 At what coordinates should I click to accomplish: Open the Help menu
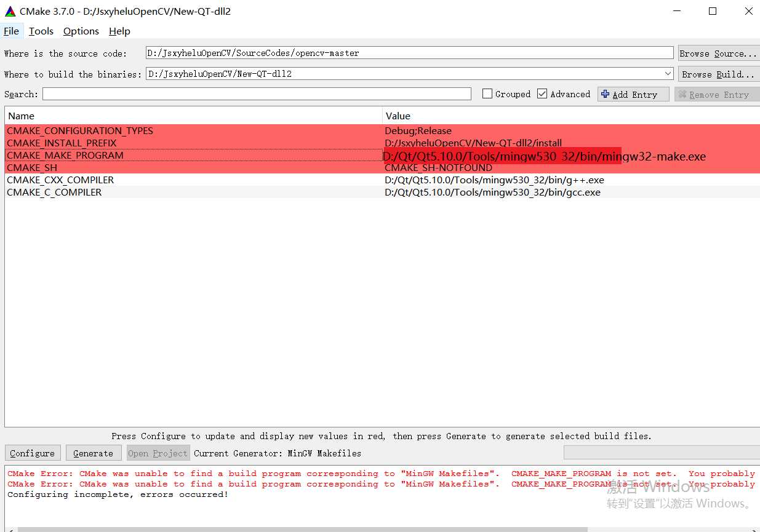119,31
